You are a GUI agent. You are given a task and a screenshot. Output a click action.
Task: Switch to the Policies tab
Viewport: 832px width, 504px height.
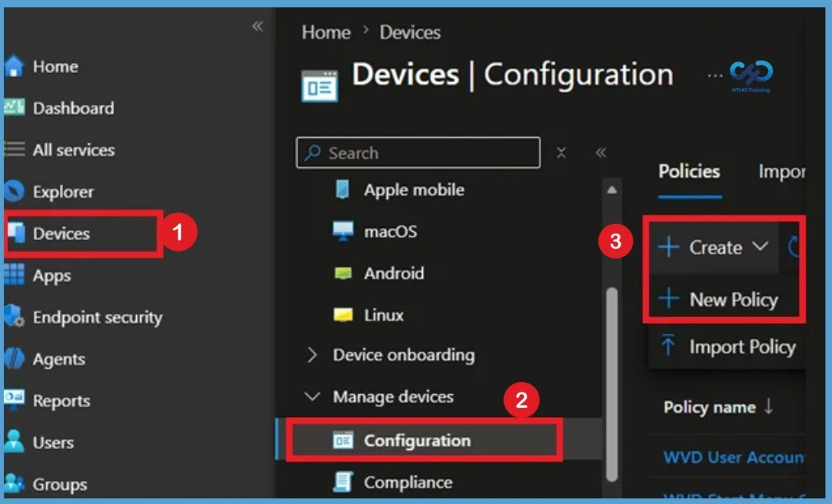coord(689,171)
